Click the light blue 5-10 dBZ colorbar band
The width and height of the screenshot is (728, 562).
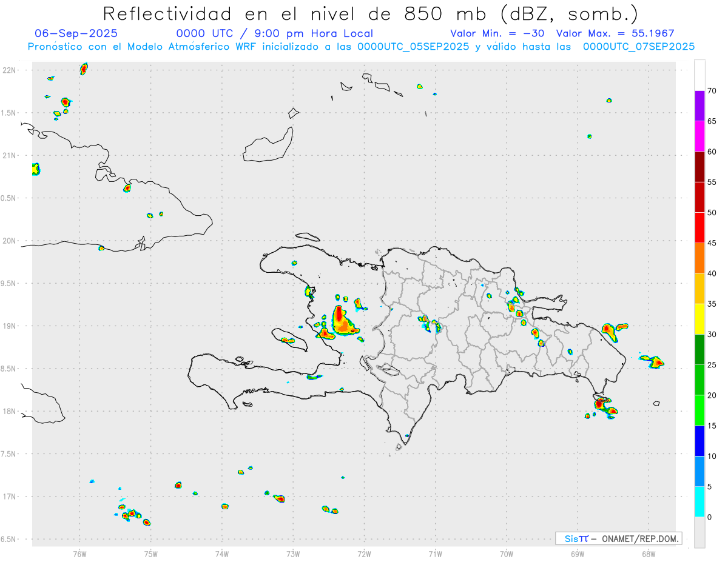(x=699, y=471)
